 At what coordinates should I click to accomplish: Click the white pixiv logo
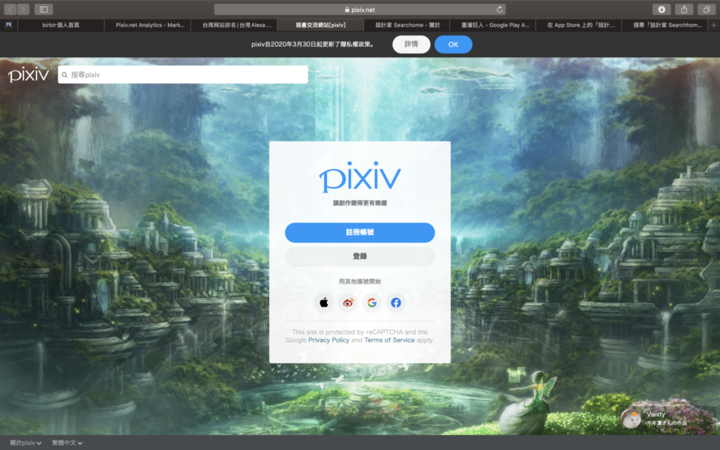28,74
